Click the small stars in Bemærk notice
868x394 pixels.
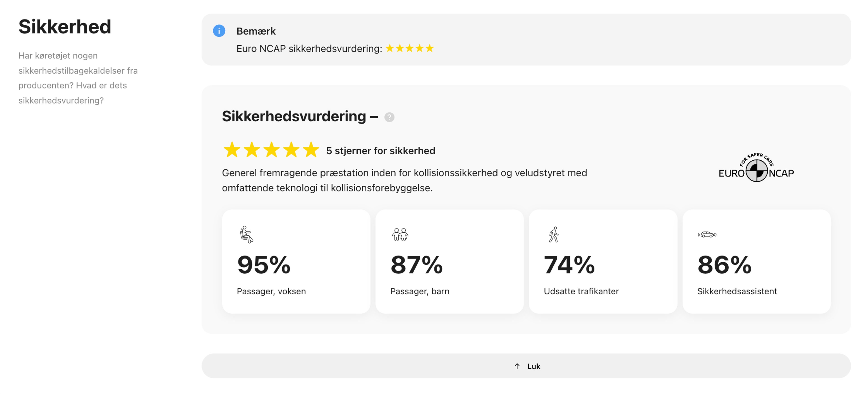(409, 49)
